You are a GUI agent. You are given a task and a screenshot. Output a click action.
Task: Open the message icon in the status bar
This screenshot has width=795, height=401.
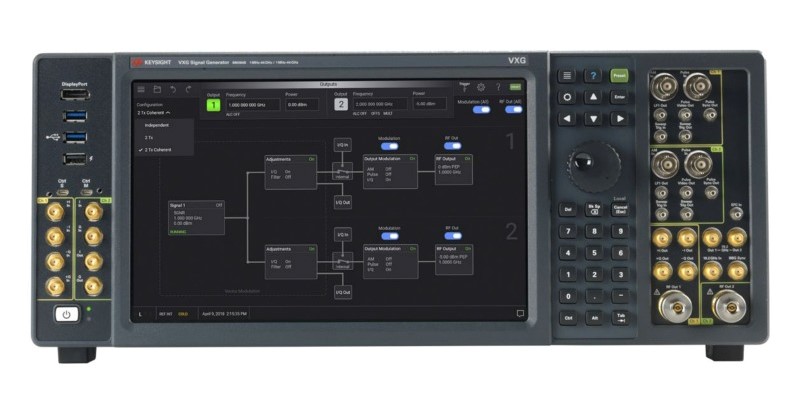point(520,314)
